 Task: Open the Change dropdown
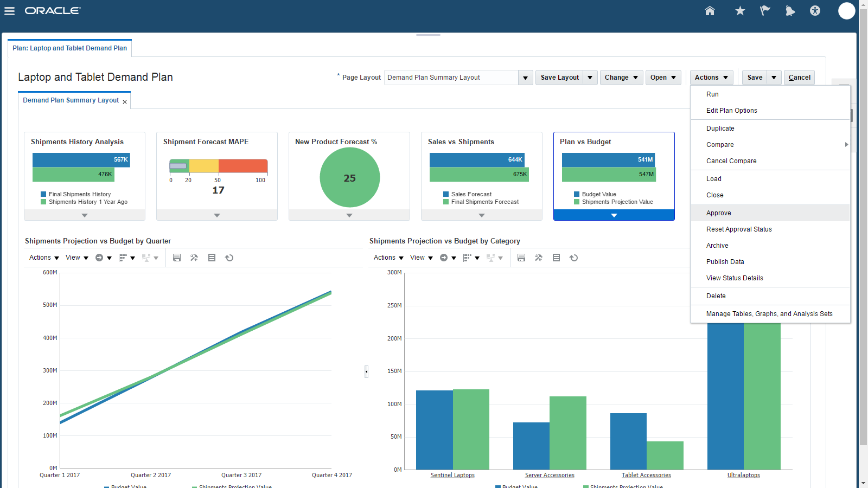(622, 78)
